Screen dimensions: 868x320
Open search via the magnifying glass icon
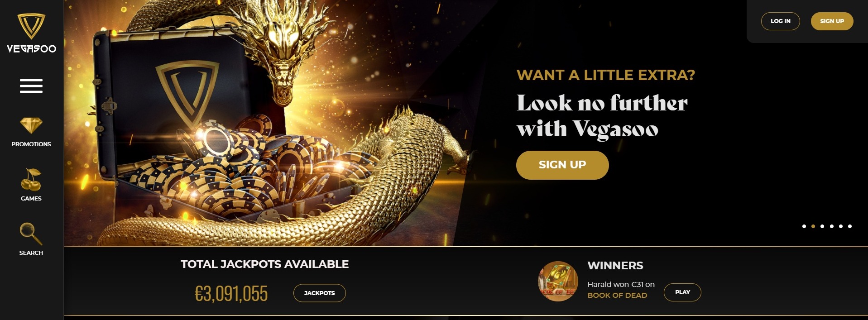coord(31,234)
